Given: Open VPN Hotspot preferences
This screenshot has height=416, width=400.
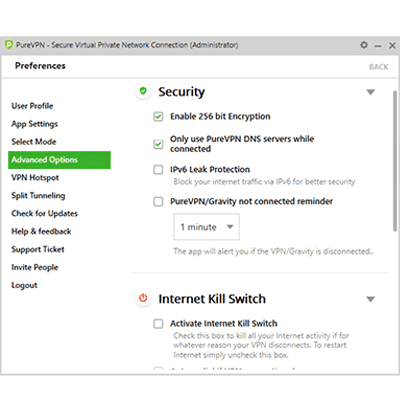Looking at the screenshot, I should click(35, 178).
